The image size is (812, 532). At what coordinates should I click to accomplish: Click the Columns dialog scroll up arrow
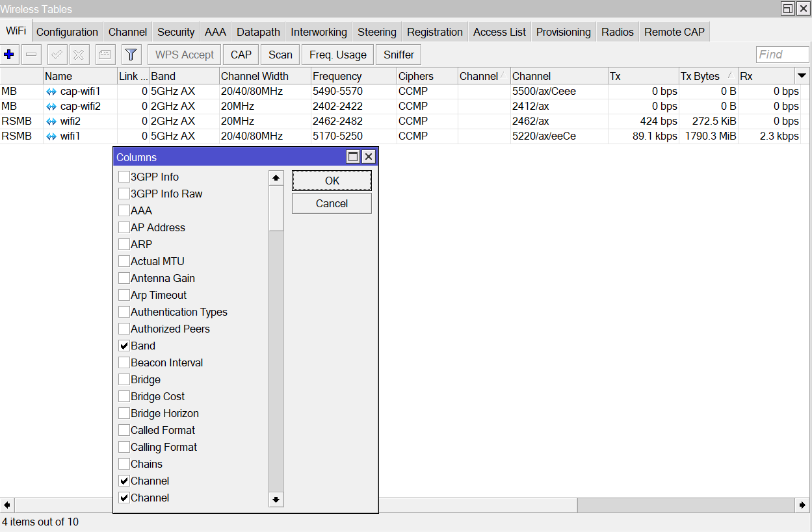[x=276, y=178]
